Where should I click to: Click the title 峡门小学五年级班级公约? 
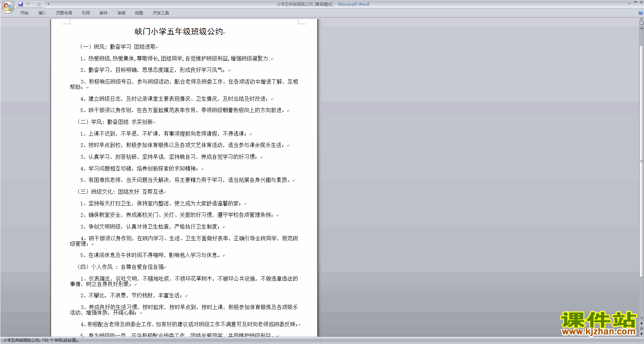pos(179,32)
